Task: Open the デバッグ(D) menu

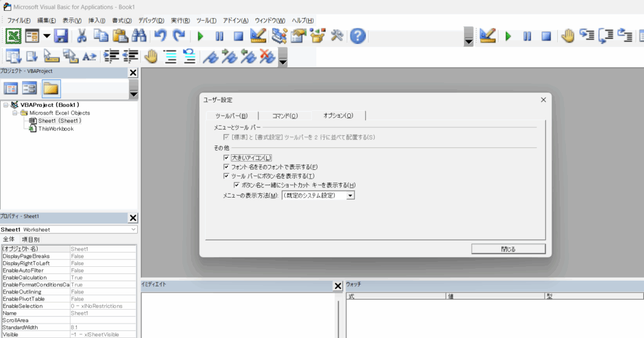Action: [151, 21]
